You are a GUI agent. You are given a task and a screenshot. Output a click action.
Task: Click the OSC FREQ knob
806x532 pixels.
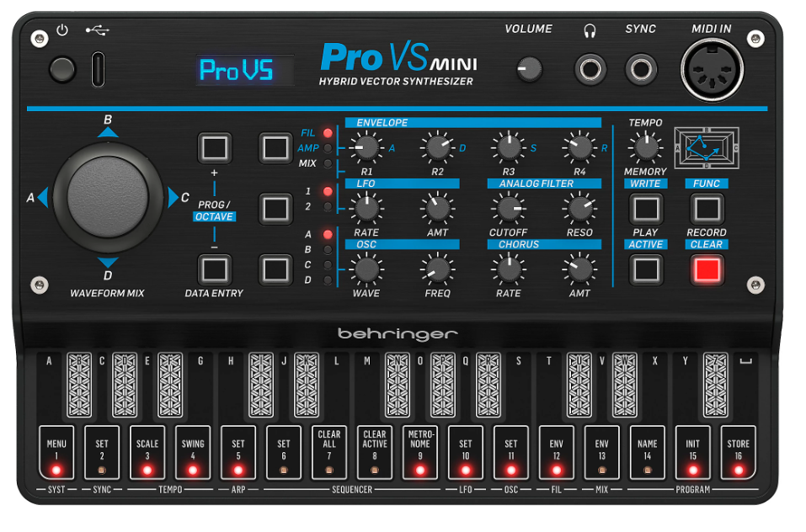437,269
